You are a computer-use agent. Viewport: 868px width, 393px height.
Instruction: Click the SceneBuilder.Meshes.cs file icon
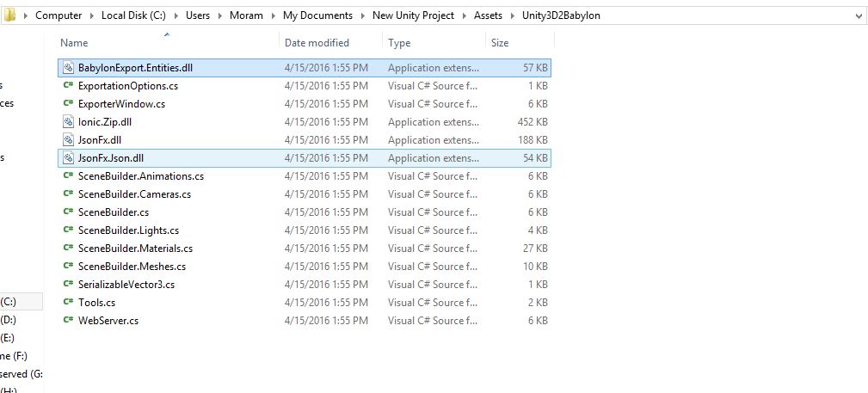[x=68, y=267]
